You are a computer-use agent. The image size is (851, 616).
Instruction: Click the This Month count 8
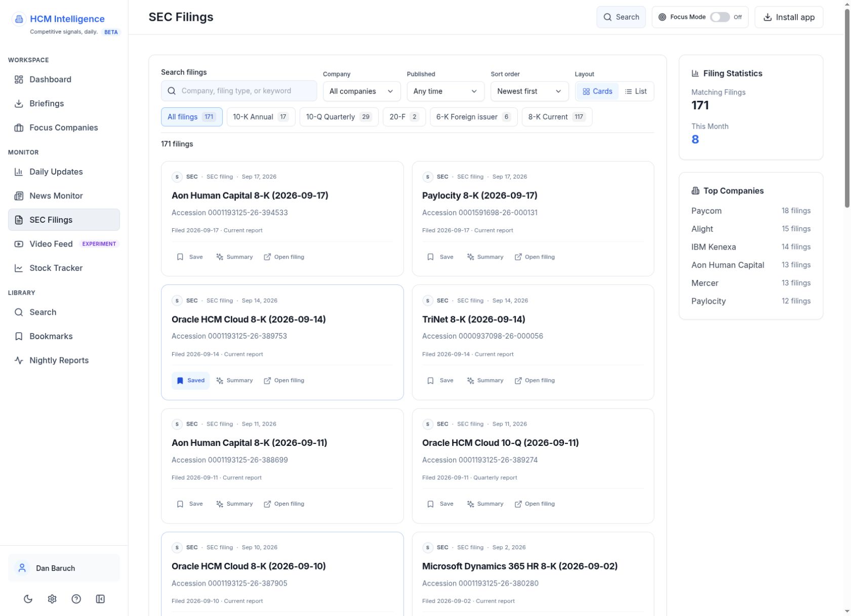[695, 140]
